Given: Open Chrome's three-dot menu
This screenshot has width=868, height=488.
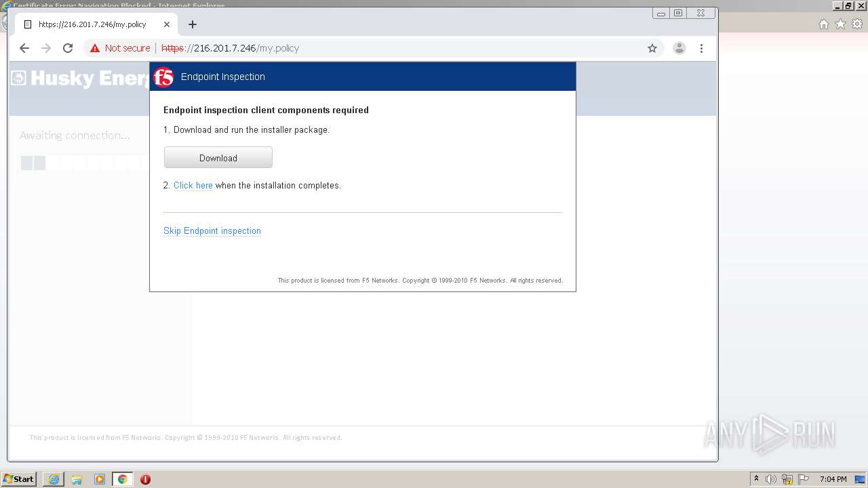Looking at the screenshot, I should coord(701,48).
